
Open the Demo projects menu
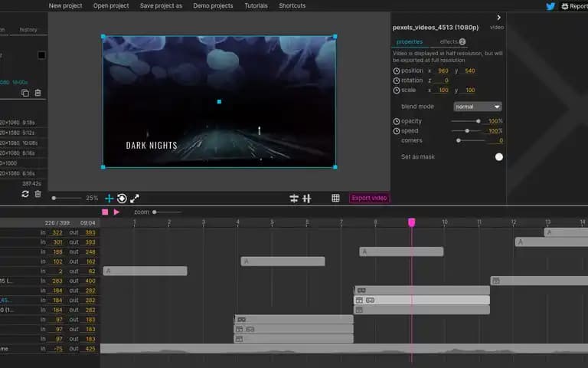tap(213, 5)
